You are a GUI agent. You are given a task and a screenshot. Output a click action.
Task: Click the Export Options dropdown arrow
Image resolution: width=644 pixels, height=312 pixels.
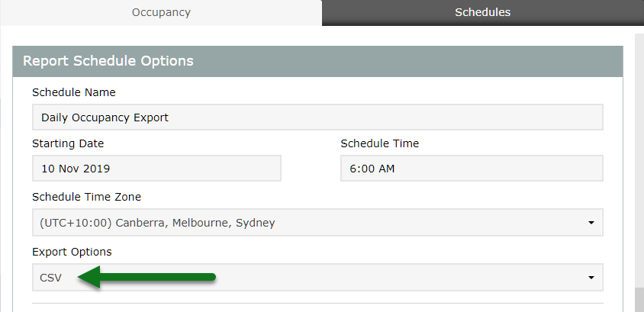click(591, 278)
